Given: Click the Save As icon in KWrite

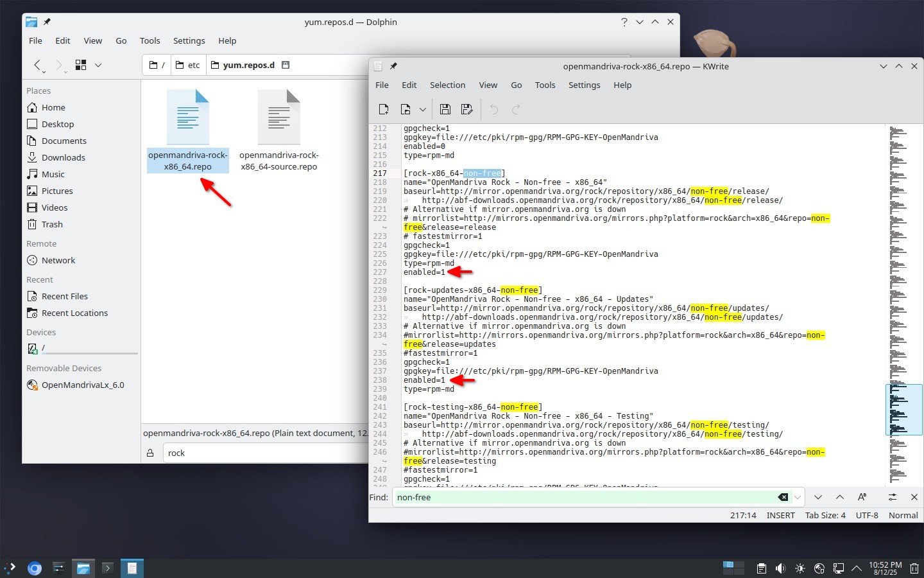Looking at the screenshot, I should pyautogui.click(x=467, y=109).
